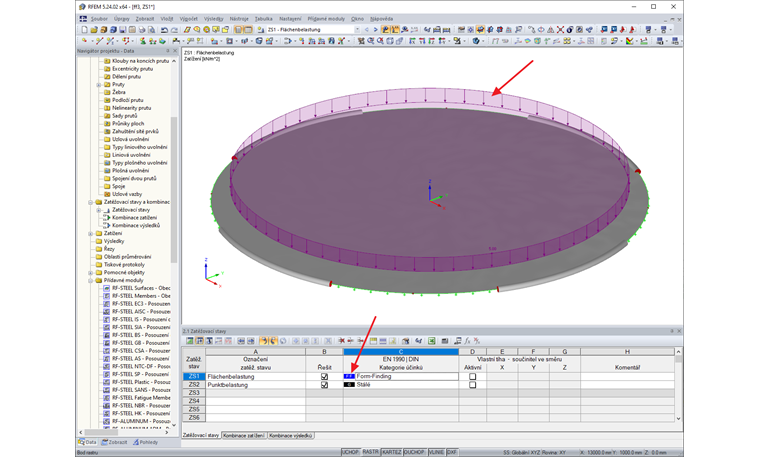760x457 pixels.
Task: Click the table panel close X icon
Action: pos(679,331)
